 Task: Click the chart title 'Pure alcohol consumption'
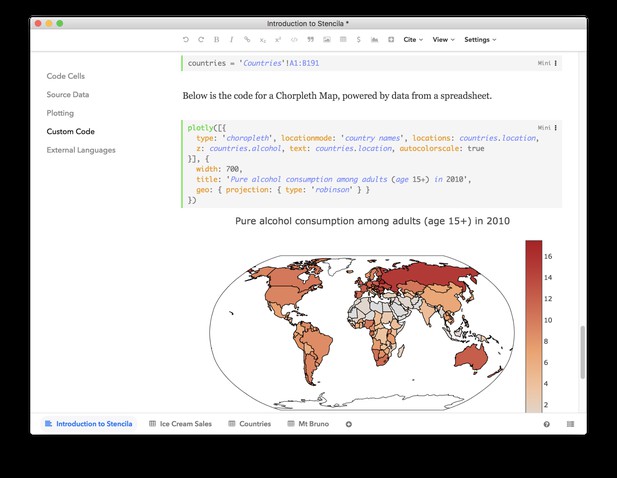[372, 221]
